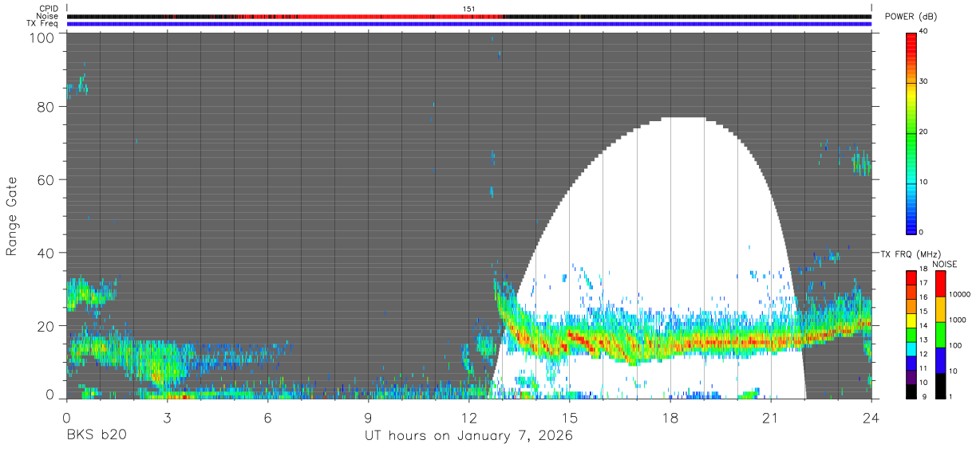
Task: Click the 30 label on the power scale
Action: (x=925, y=82)
